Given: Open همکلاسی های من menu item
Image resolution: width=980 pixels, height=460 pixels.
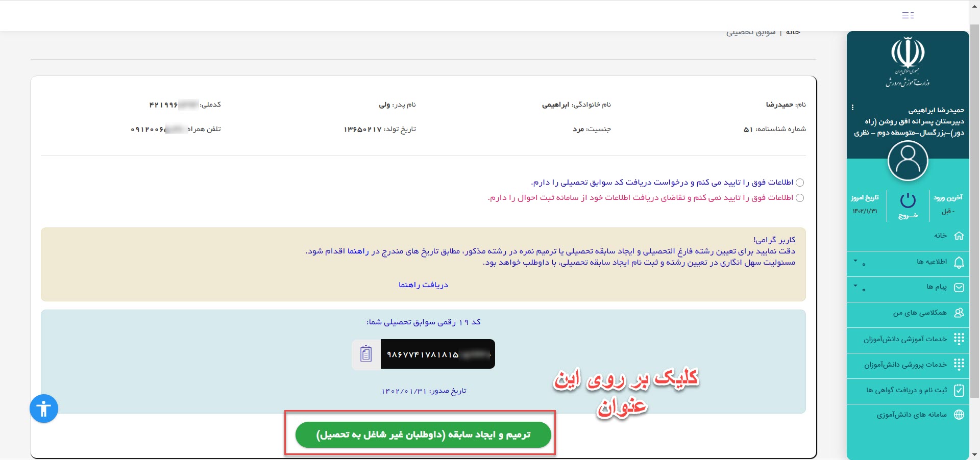Looking at the screenshot, I should (x=919, y=313).
